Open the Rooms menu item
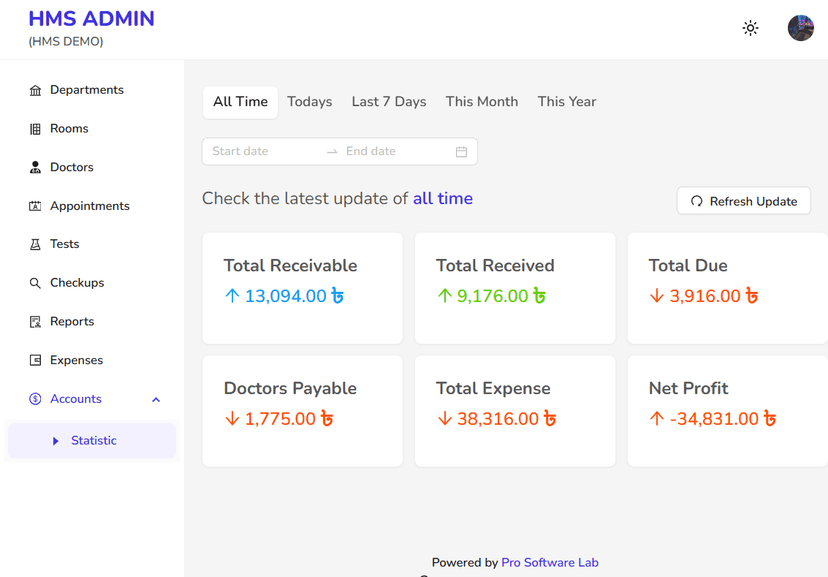Screen dimensions: 828x577 pos(92,129)
